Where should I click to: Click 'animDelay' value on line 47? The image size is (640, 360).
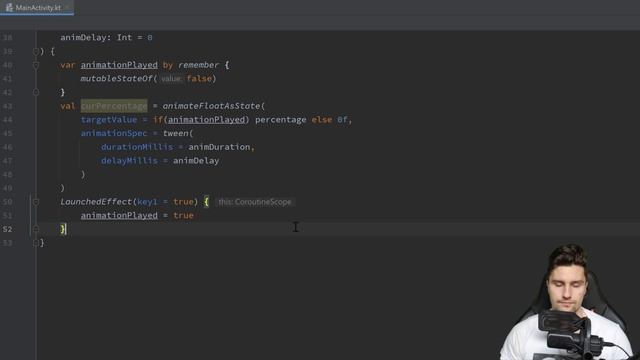[x=196, y=161]
